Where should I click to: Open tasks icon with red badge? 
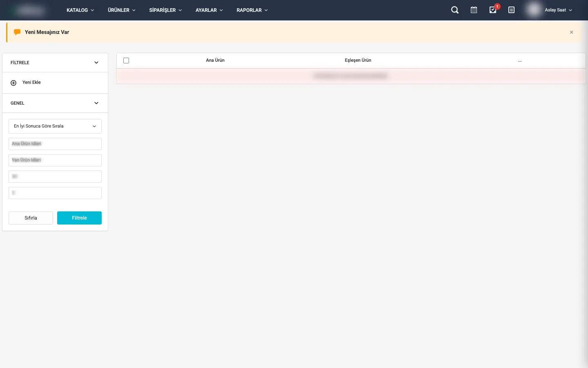click(x=493, y=10)
